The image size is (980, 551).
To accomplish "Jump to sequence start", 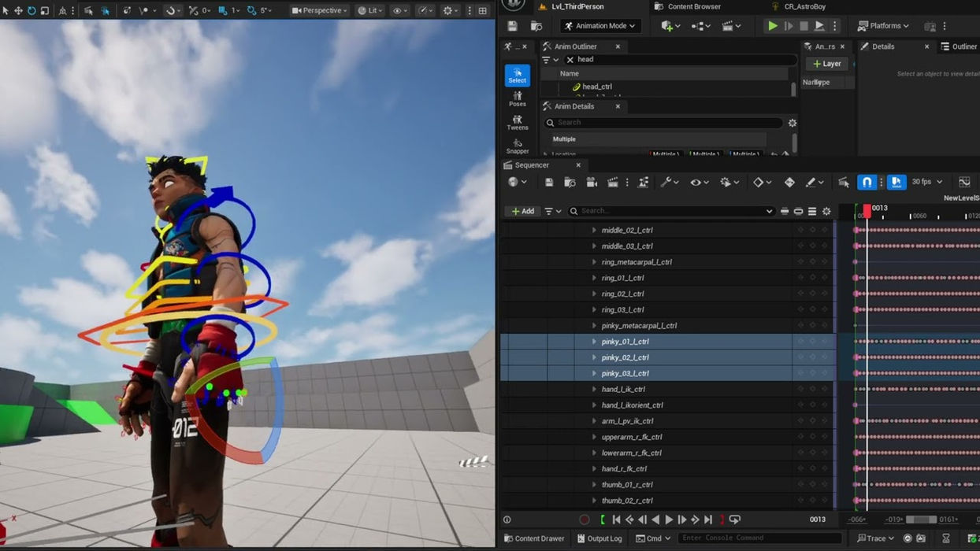I will click(x=616, y=520).
